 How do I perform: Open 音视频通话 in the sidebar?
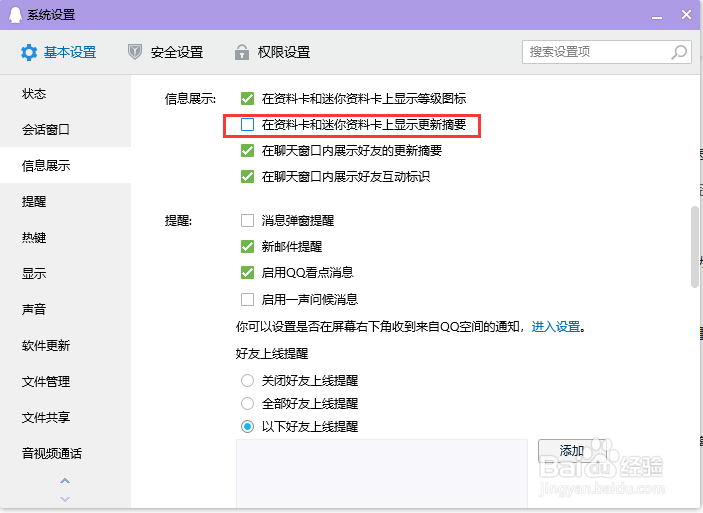[x=65, y=453]
